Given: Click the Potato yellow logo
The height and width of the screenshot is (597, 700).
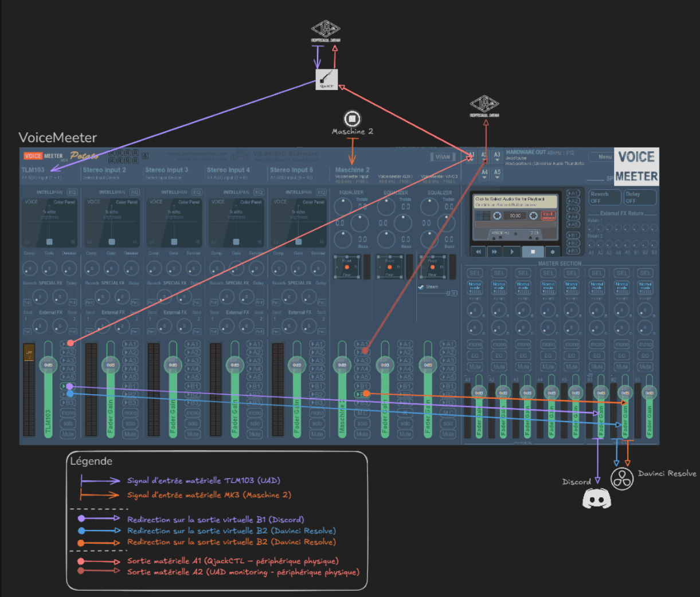Looking at the screenshot, I should tap(84, 156).
